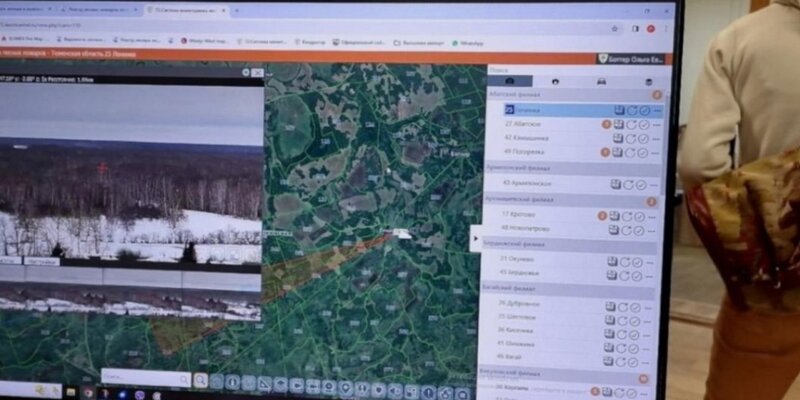Click the save icon in camera row 42
The image size is (800, 400).
click(x=618, y=138)
